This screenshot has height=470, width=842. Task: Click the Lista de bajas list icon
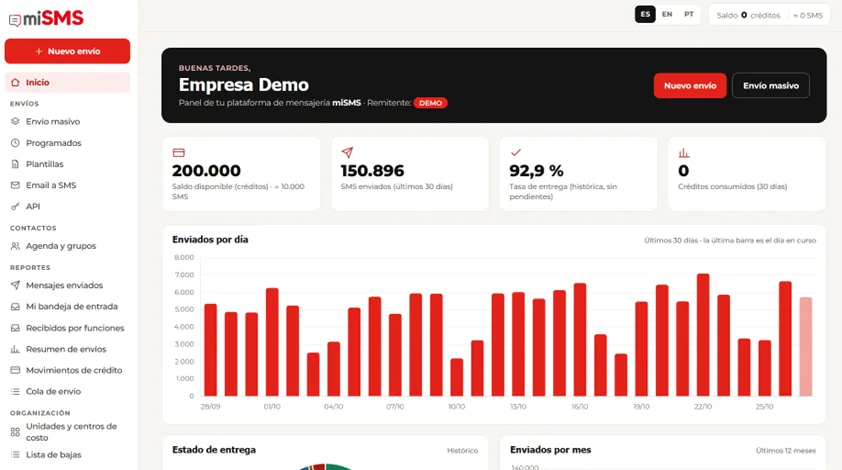coord(15,454)
